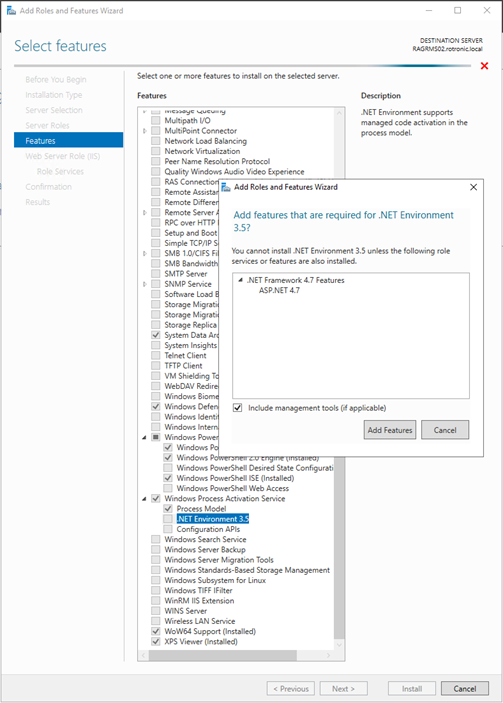503x703 pixels.
Task: Click horizontal scrollbar right arrow
Action: (x=329, y=655)
